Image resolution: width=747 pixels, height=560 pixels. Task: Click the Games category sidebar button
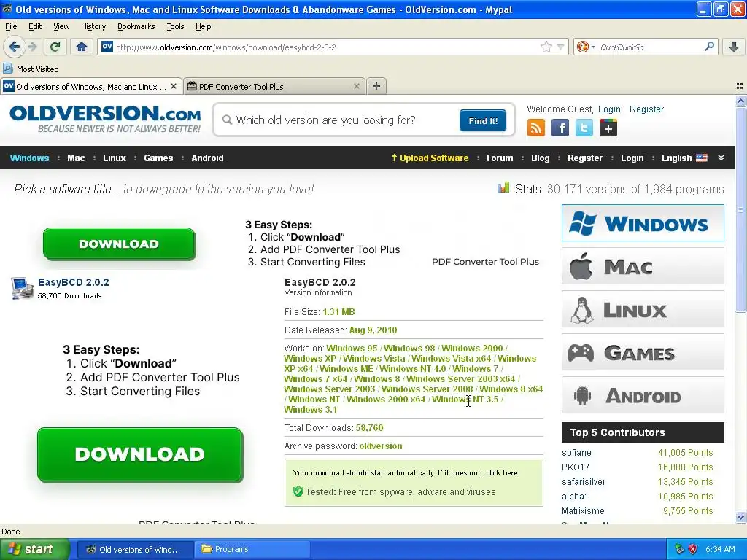[x=643, y=352]
